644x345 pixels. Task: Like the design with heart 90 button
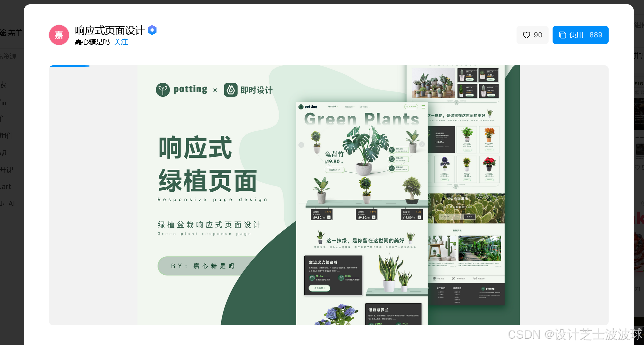532,35
